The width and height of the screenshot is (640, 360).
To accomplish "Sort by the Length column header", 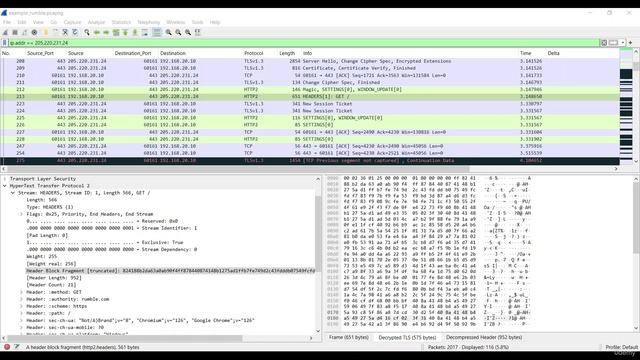I will tap(287, 53).
